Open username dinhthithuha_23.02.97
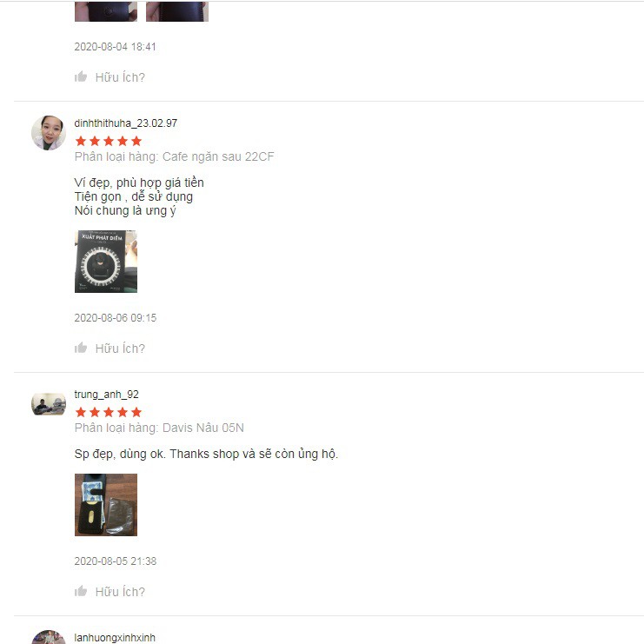This screenshot has width=644, height=644. [126, 123]
